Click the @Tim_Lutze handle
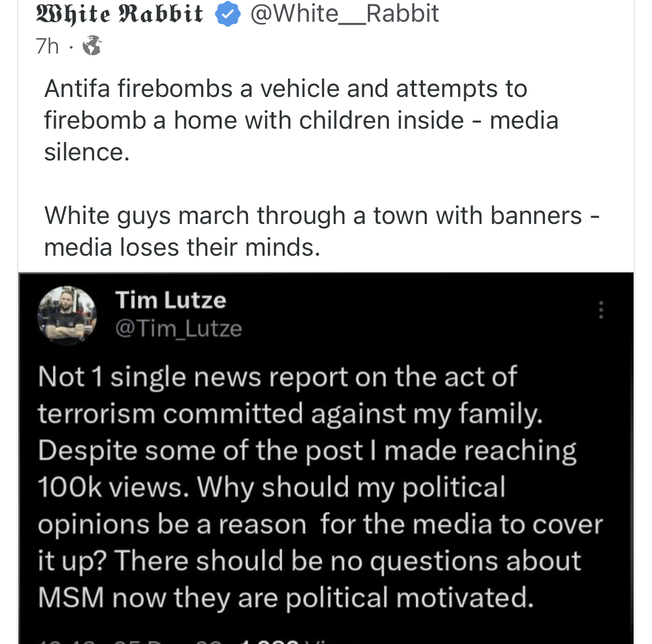 point(178,329)
